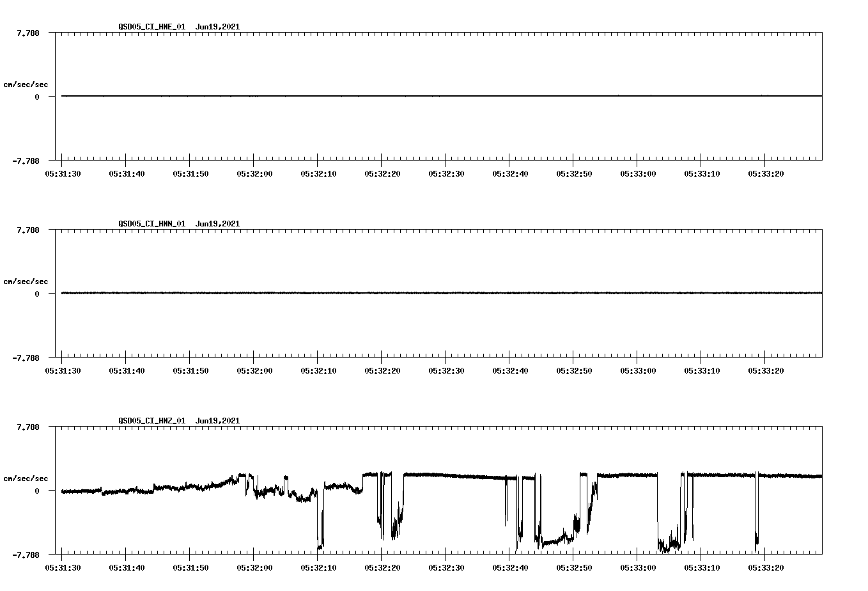Click the 05:31:40 time label under HNN plot

tap(127, 370)
